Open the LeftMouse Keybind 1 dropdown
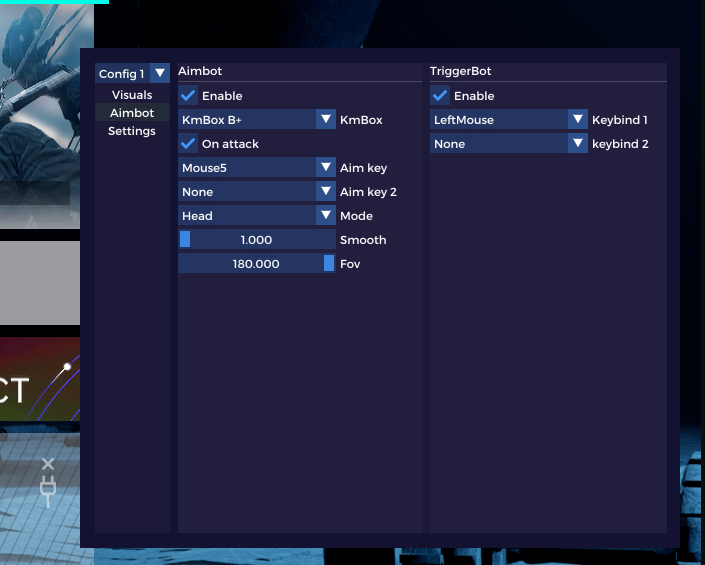Screen dimensions: 705x565 (509, 120)
